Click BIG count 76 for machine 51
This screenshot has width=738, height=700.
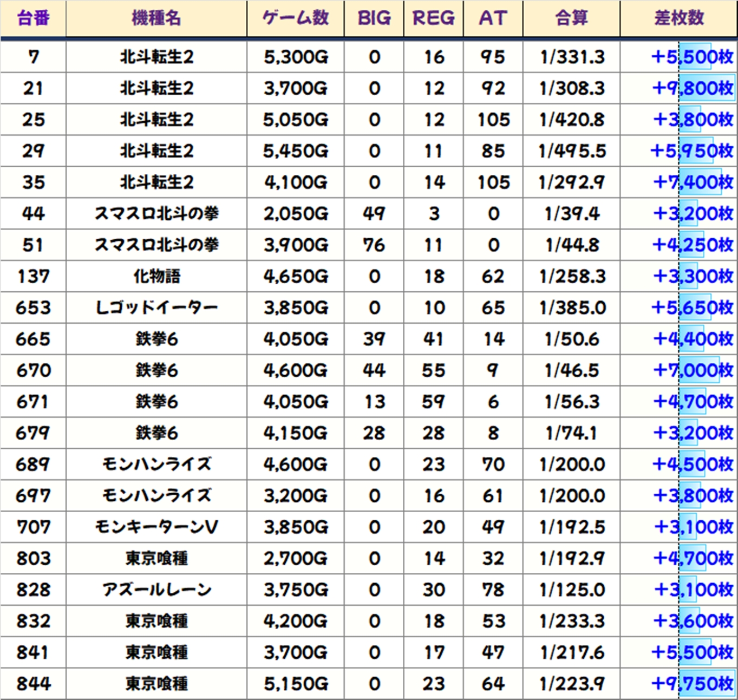pos(374,245)
